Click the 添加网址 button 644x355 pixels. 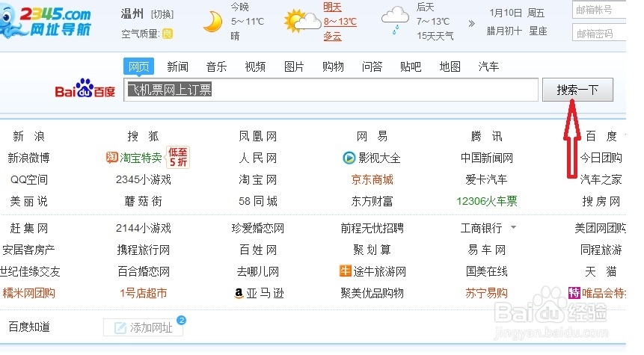click(x=143, y=327)
